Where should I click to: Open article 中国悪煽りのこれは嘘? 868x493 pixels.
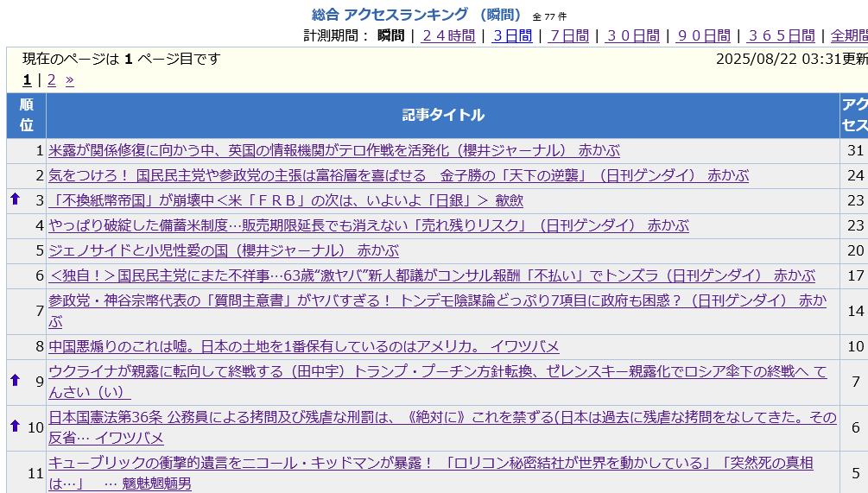pyautogui.click(x=304, y=346)
